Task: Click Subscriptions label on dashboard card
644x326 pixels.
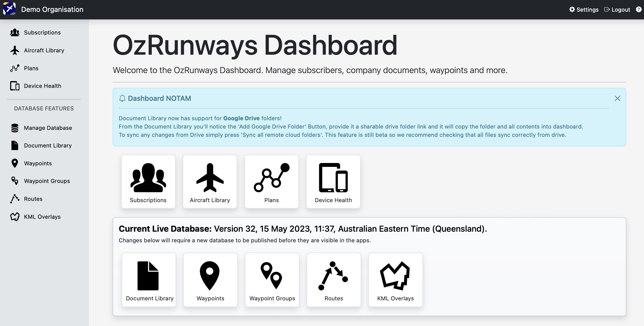Action: pos(148,200)
